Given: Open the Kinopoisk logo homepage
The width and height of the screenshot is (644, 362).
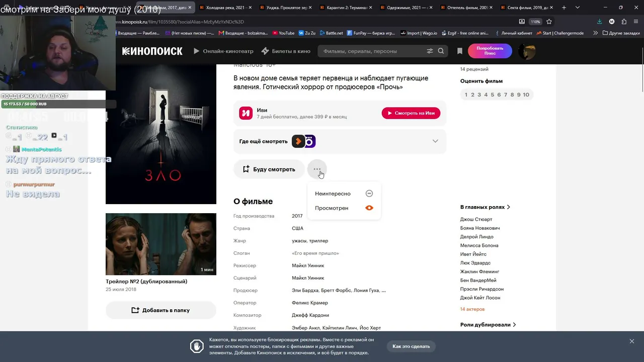Looking at the screenshot, I should click(152, 51).
